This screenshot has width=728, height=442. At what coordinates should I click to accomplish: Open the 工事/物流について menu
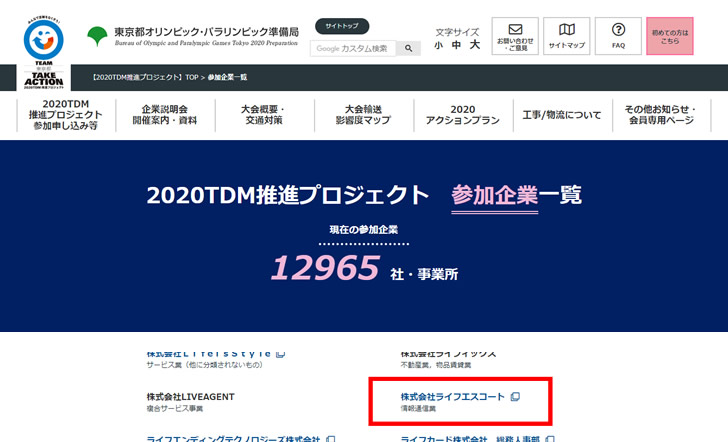[562, 115]
